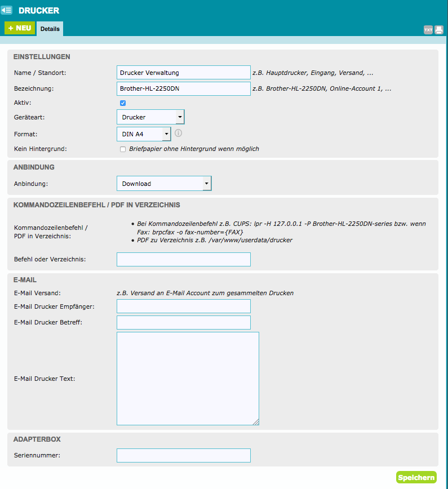Screen dimensions: 448x489
Task: Click the + NEU button
Action: [x=20, y=28]
